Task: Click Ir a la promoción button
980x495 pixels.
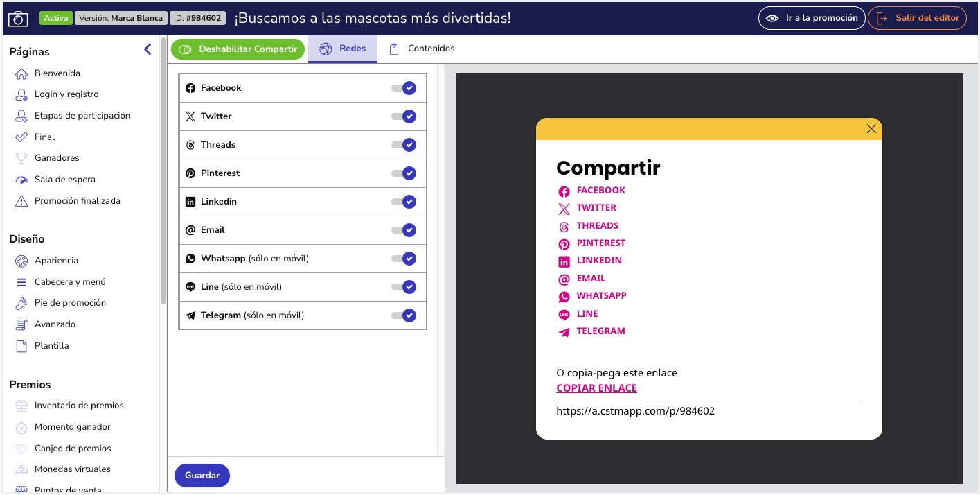Action: click(812, 19)
